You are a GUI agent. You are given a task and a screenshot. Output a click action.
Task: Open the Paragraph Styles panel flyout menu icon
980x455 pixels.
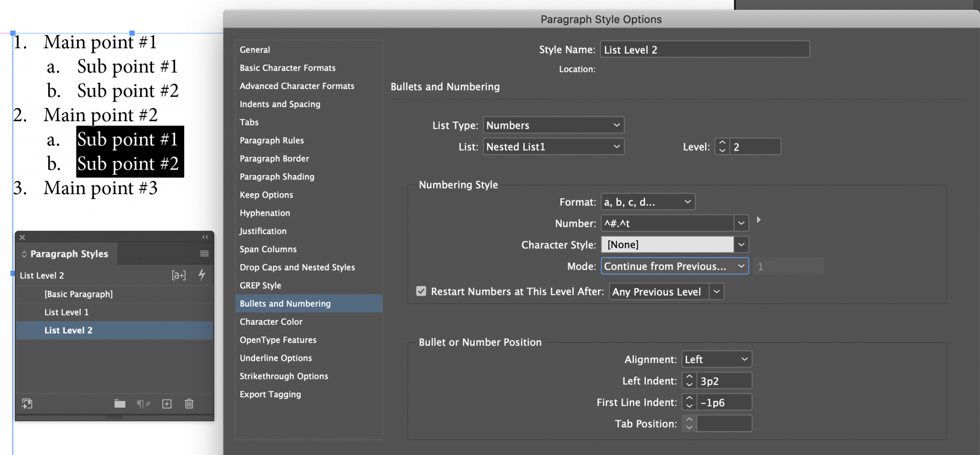[x=205, y=254]
